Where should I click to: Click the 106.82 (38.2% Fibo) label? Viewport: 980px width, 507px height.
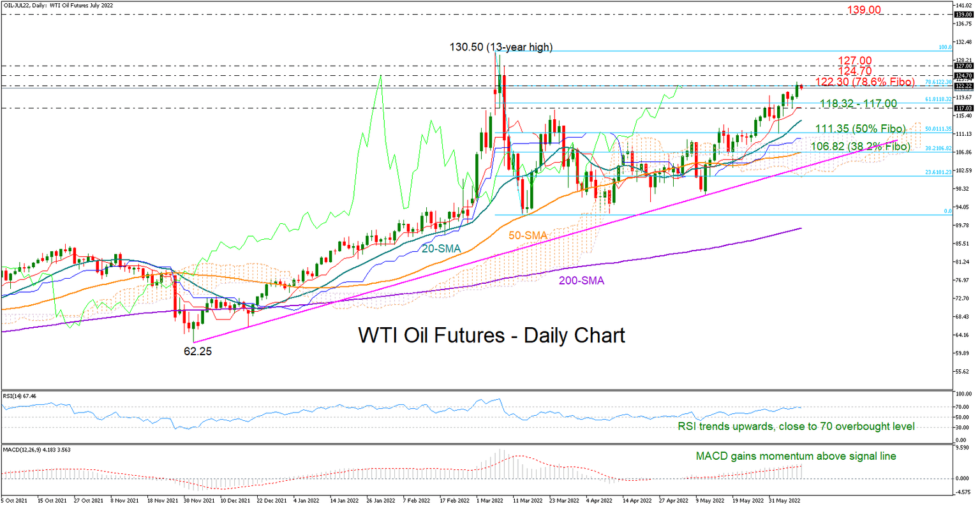pyautogui.click(x=858, y=147)
